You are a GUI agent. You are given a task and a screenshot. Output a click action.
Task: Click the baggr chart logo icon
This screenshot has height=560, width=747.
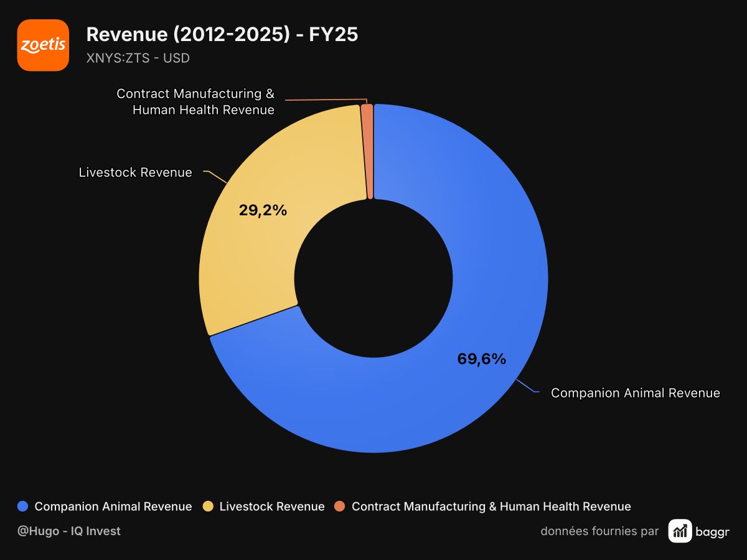680,531
